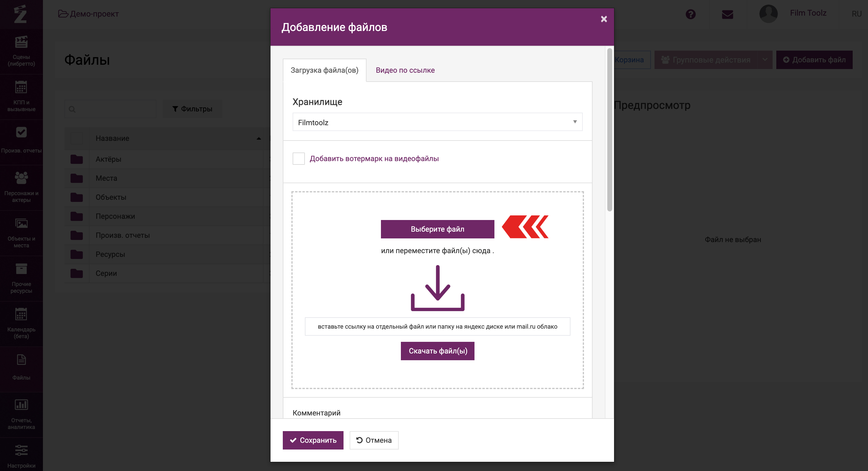
Task: Open Произв. отчеты sidebar section
Action: pyautogui.click(x=21, y=142)
